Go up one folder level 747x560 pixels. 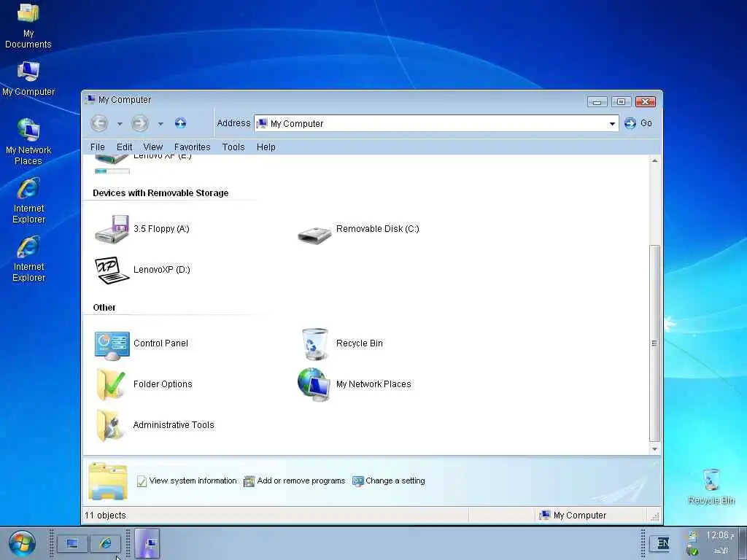point(181,123)
